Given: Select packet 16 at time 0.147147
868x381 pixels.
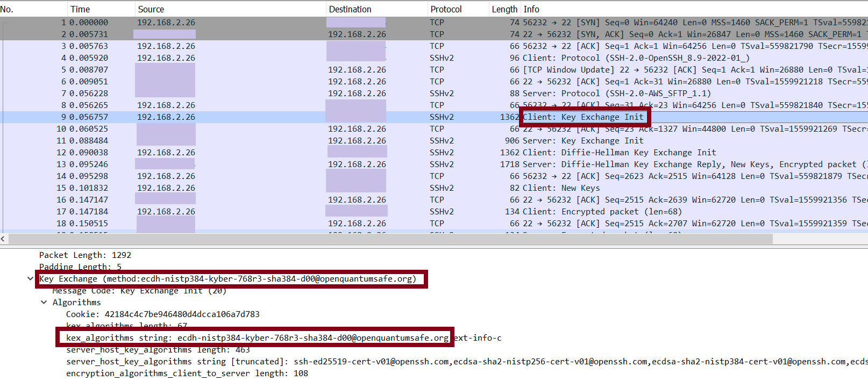Looking at the screenshot, I should [434, 200].
